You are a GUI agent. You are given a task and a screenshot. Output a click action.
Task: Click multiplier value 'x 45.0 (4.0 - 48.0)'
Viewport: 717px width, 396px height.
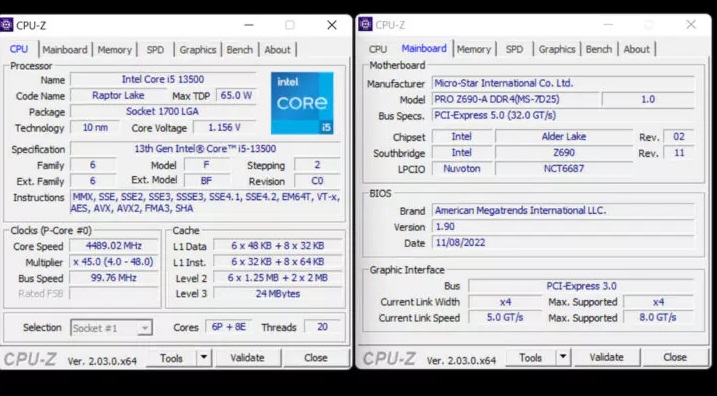tap(114, 262)
